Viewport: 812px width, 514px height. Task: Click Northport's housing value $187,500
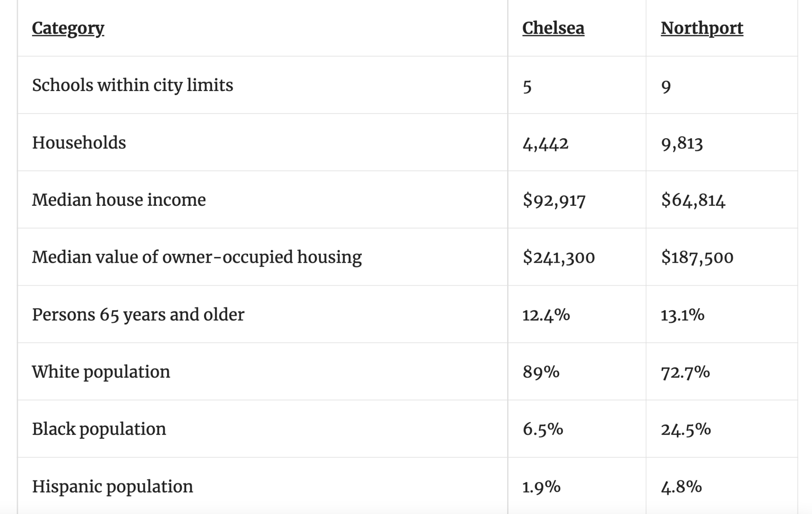click(x=697, y=257)
